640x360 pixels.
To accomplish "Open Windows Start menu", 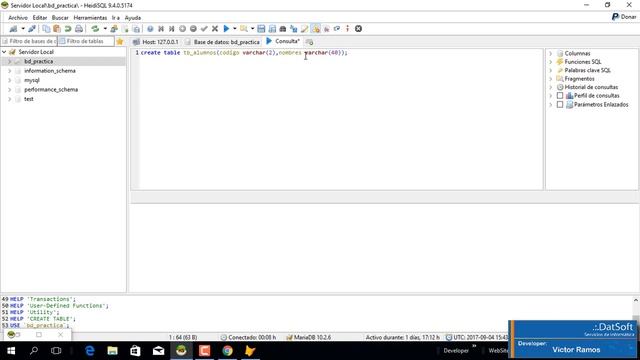I will [11, 351].
